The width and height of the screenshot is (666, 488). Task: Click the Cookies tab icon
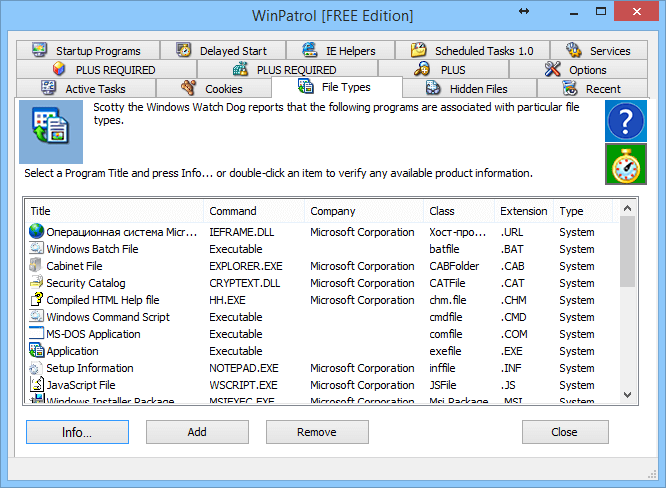point(189,88)
